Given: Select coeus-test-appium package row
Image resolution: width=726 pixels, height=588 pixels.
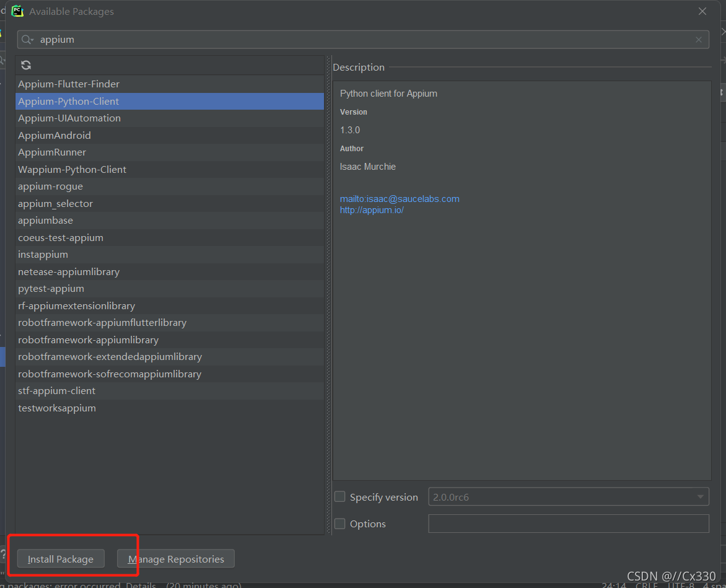Looking at the screenshot, I should [x=170, y=237].
